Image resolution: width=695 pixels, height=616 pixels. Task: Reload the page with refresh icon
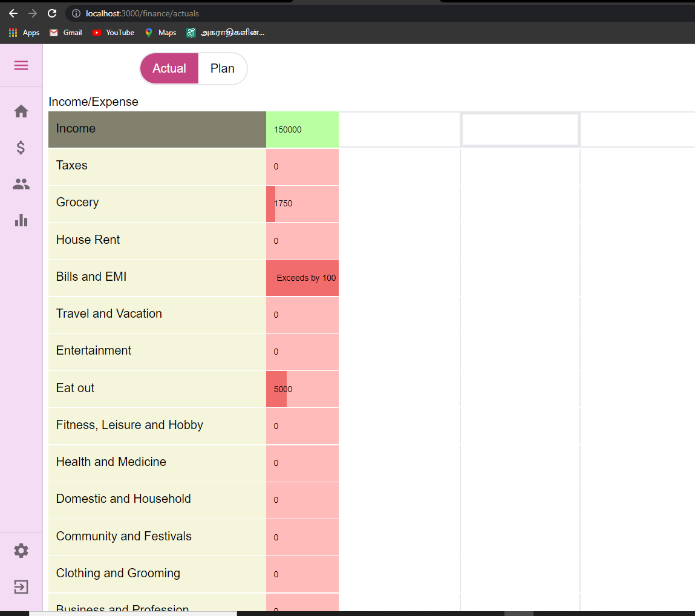pos(52,13)
